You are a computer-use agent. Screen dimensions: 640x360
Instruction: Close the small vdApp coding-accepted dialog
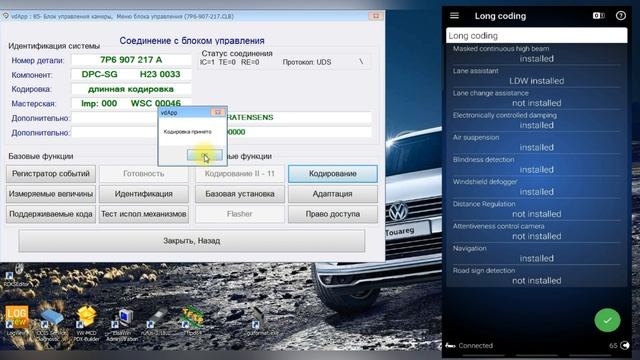tap(218, 112)
